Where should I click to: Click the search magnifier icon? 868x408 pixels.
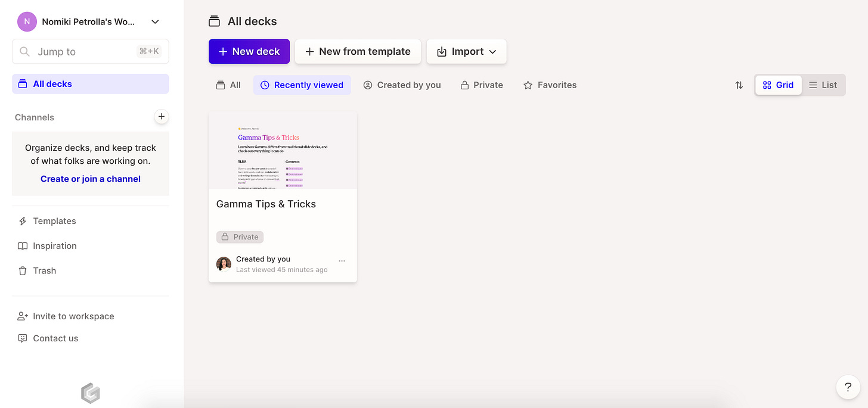(x=25, y=52)
